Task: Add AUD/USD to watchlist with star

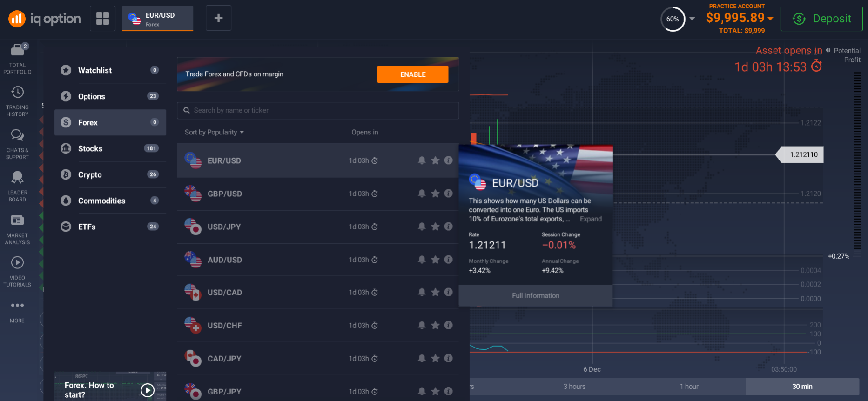Action: (x=435, y=260)
